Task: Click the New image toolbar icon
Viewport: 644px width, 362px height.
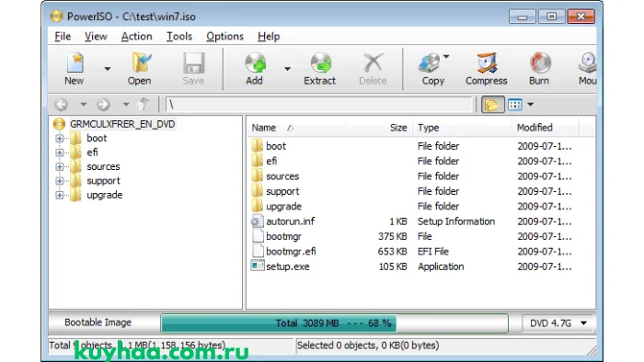Action: coord(75,68)
